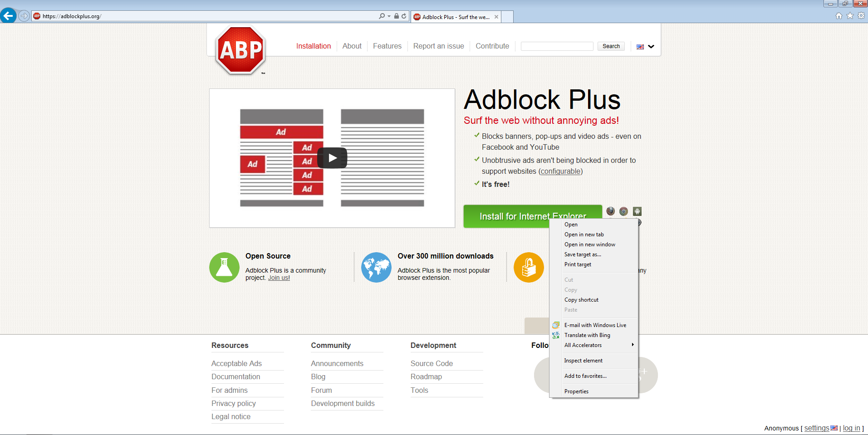The width and height of the screenshot is (868, 435).
Task: Open Documentation link
Action: pyautogui.click(x=236, y=376)
